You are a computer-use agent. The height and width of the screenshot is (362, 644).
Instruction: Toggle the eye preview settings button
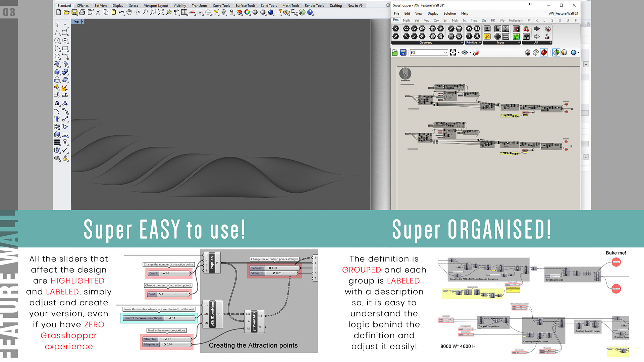point(465,53)
